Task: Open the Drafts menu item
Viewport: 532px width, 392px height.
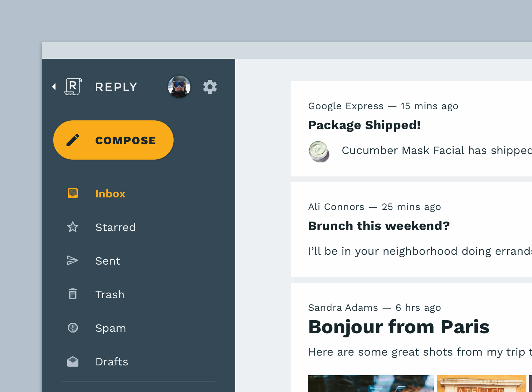Action: pos(112,362)
